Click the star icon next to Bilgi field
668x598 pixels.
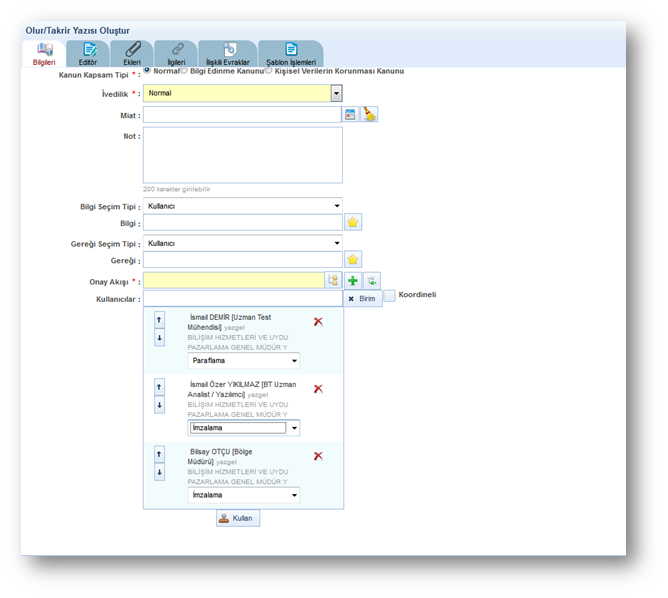click(353, 222)
